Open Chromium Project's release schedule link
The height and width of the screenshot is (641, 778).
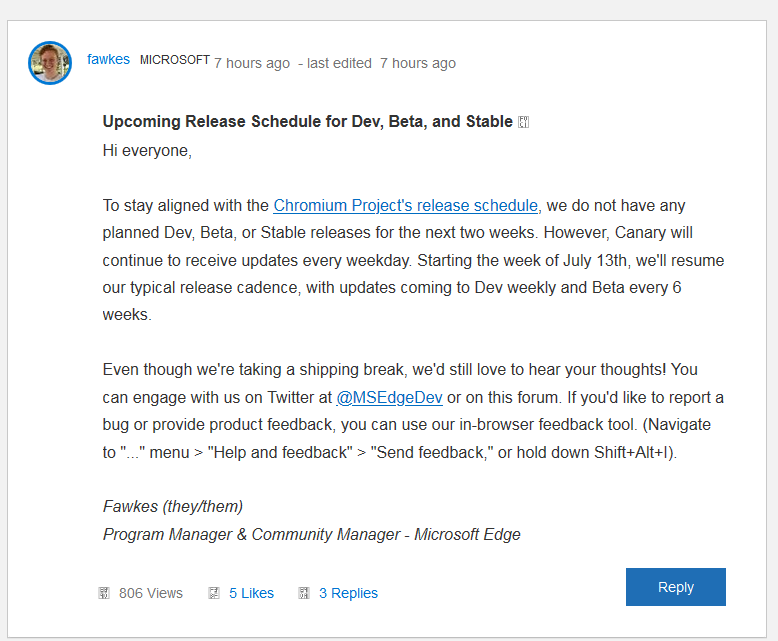(x=407, y=205)
